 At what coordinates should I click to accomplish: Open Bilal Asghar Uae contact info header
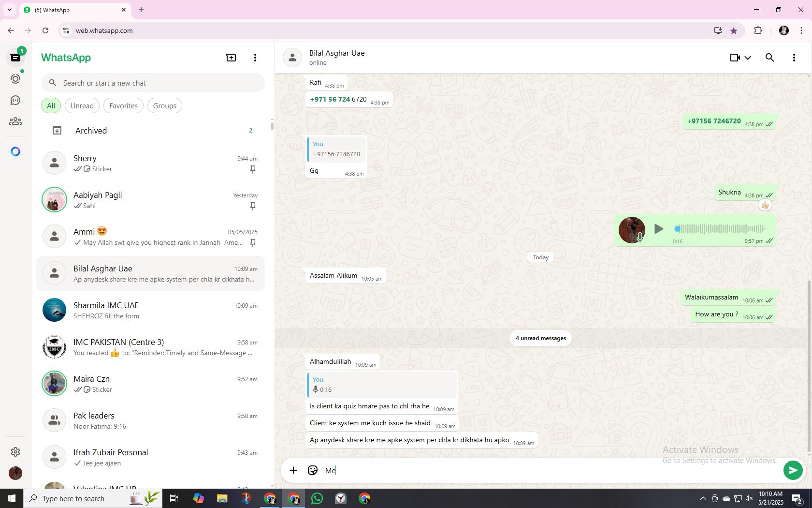click(x=337, y=58)
